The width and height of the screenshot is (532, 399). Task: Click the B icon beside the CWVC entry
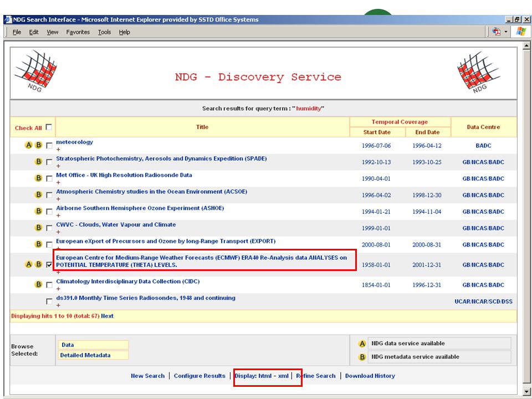click(39, 228)
